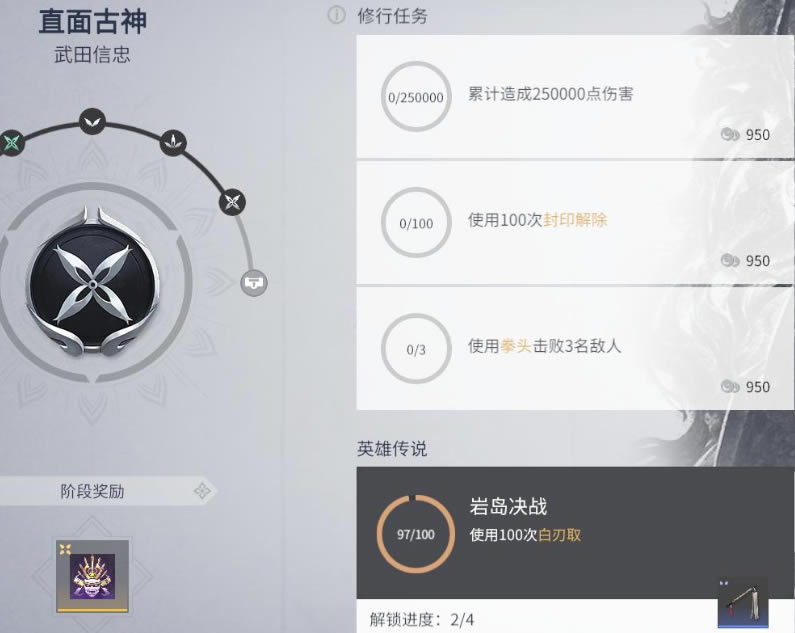Image resolution: width=795 pixels, height=633 pixels.
Task: Open the large shuriken rank emblem
Action: click(x=93, y=282)
